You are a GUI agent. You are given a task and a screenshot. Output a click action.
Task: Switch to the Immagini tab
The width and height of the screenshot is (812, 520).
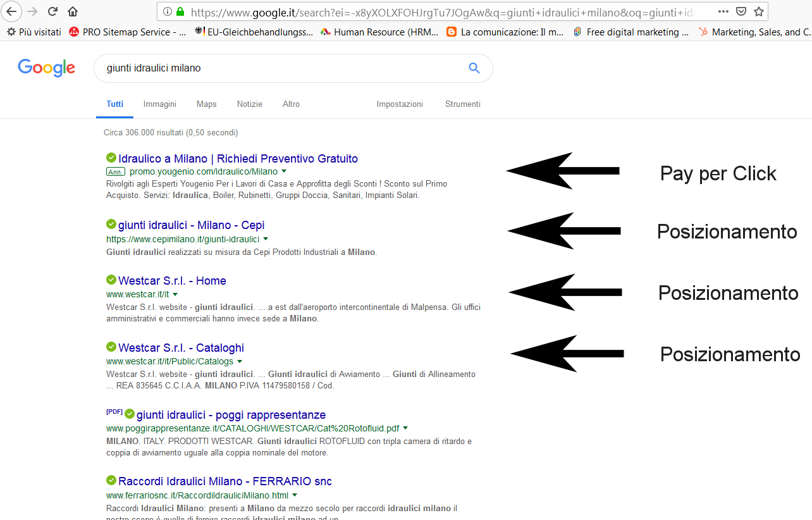(x=160, y=104)
